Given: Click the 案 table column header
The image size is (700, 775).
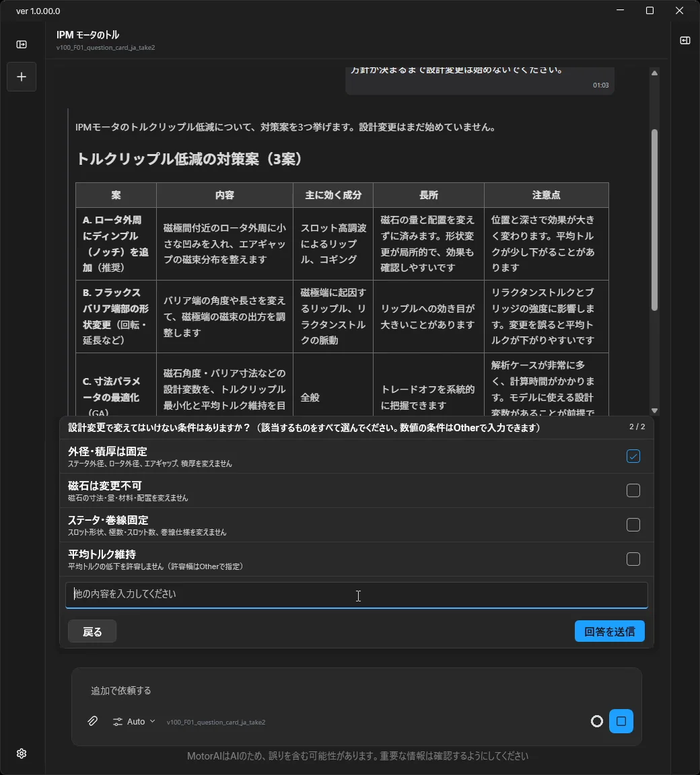Looking at the screenshot, I should (x=116, y=195).
